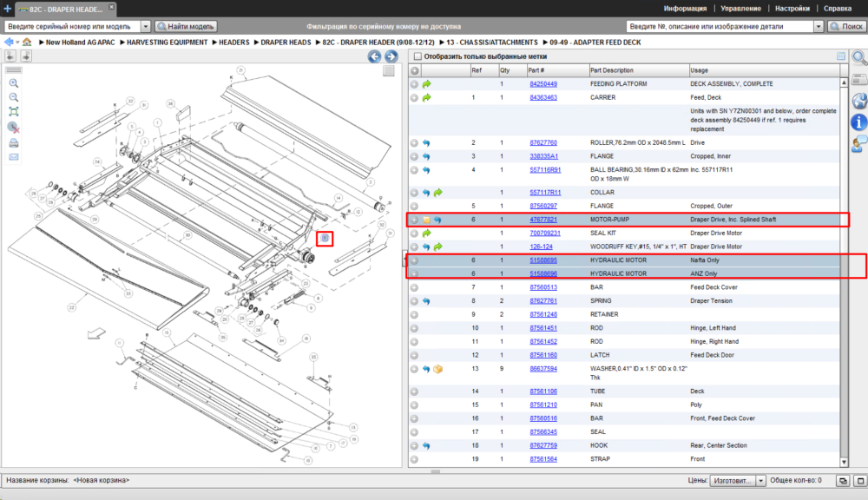Click the yellow note icon in MOTOR-PUMP row
The height and width of the screenshot is (500, 868).
[426, 220]
